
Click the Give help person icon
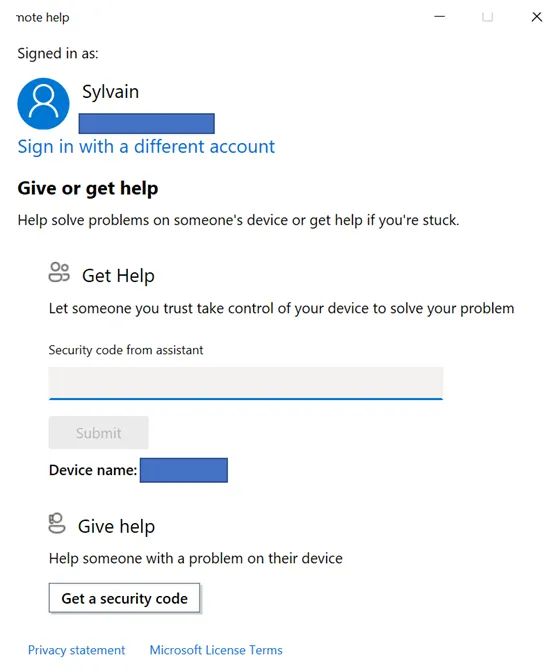point(56,523)
